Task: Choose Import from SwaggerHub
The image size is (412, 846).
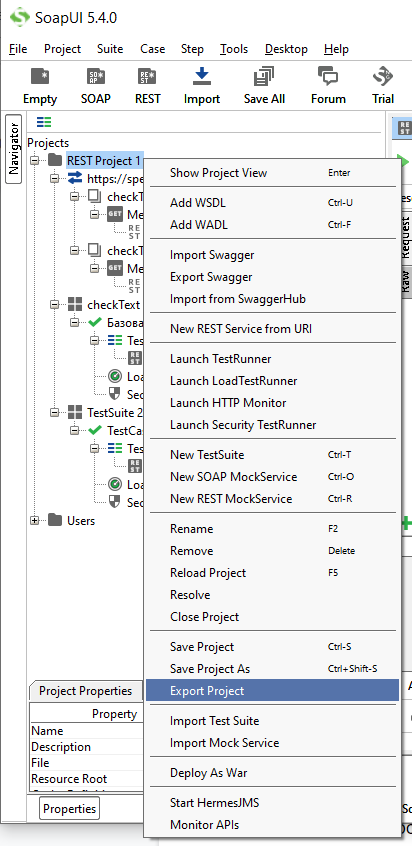Action: pyautogui.click(x=272, y=298)
